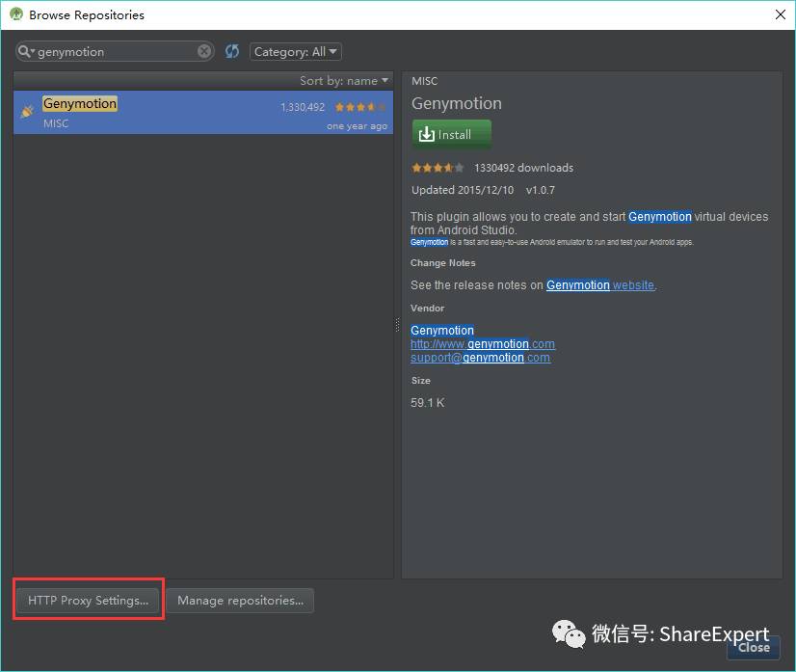Install the Genymotion plugin
The image size is (796, 672).
point(451,134)
